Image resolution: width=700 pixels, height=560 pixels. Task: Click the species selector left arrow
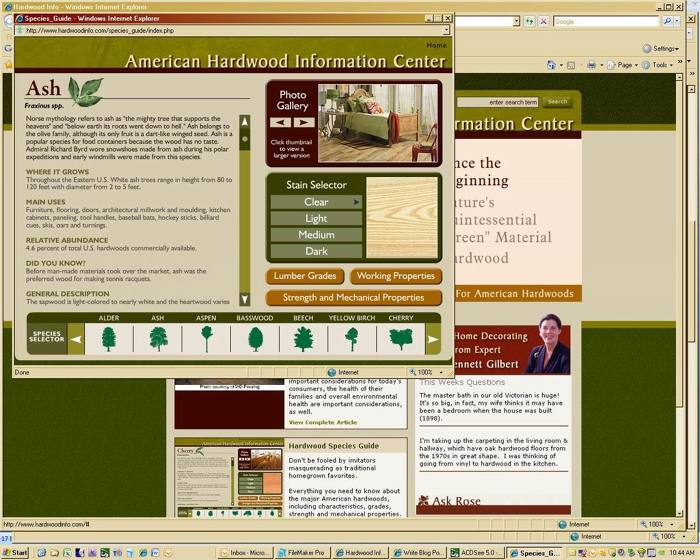(76, 339)
